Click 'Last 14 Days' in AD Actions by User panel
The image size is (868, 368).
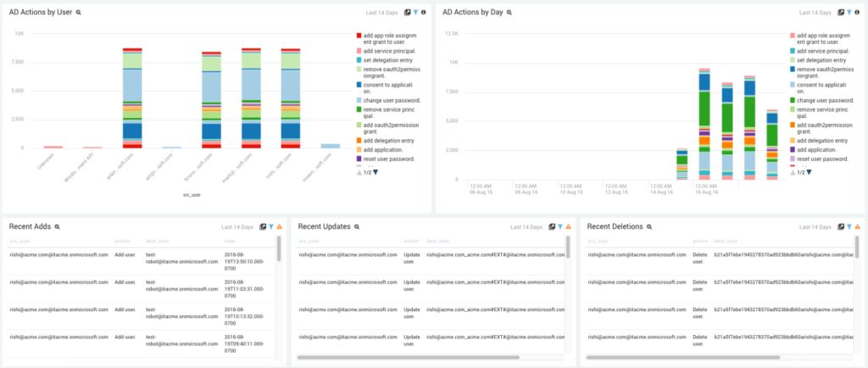pos(382,12)
